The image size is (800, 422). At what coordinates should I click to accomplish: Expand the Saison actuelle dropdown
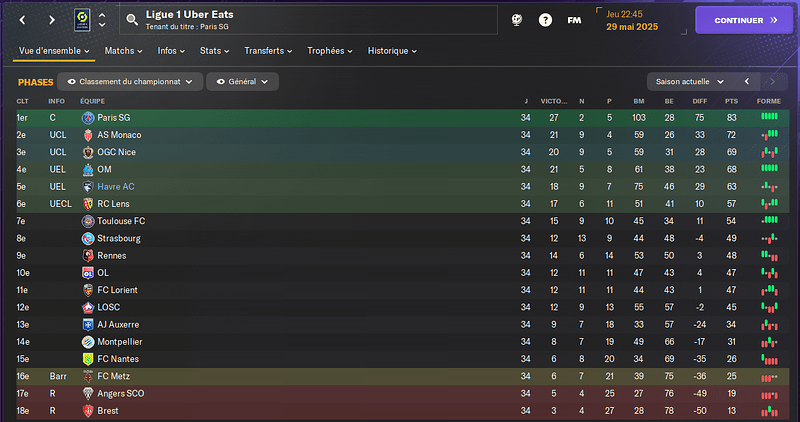[690, 82]
